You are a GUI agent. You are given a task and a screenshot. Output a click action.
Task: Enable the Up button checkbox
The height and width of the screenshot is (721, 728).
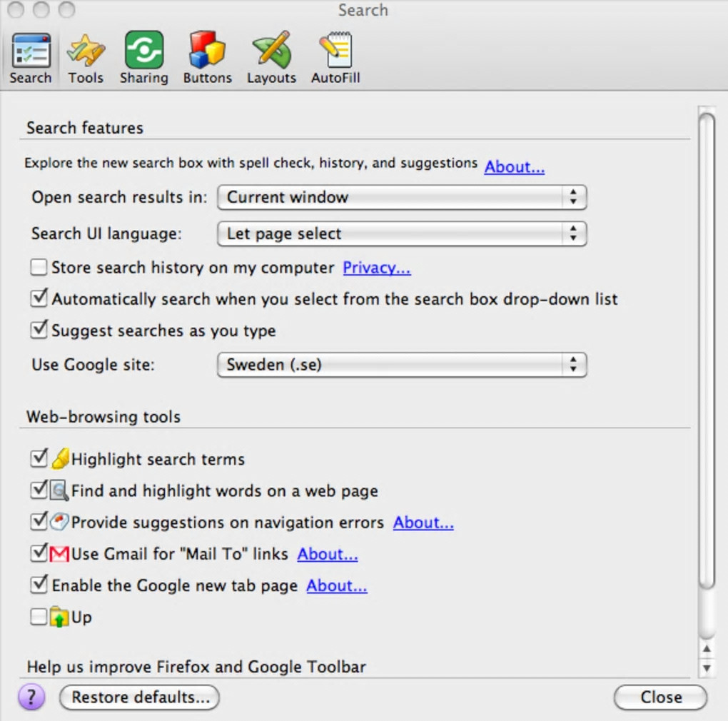(39, 617)
